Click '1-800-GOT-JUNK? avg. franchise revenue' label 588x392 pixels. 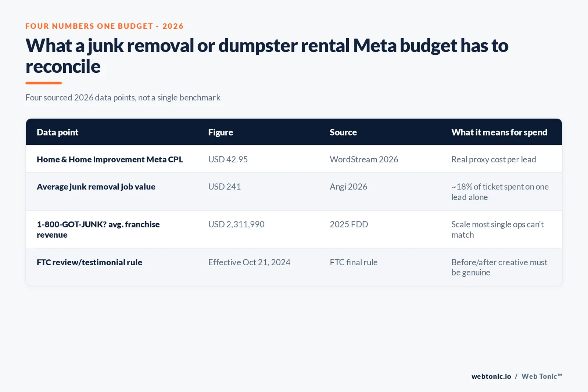coord(98,230)
